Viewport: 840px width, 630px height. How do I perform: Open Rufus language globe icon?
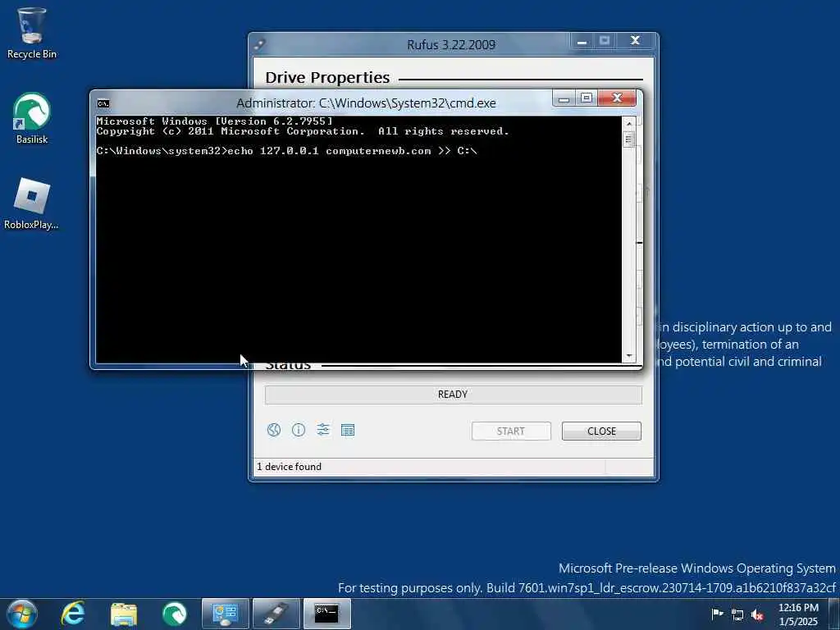pyautogui.click(x=274, y=430)
